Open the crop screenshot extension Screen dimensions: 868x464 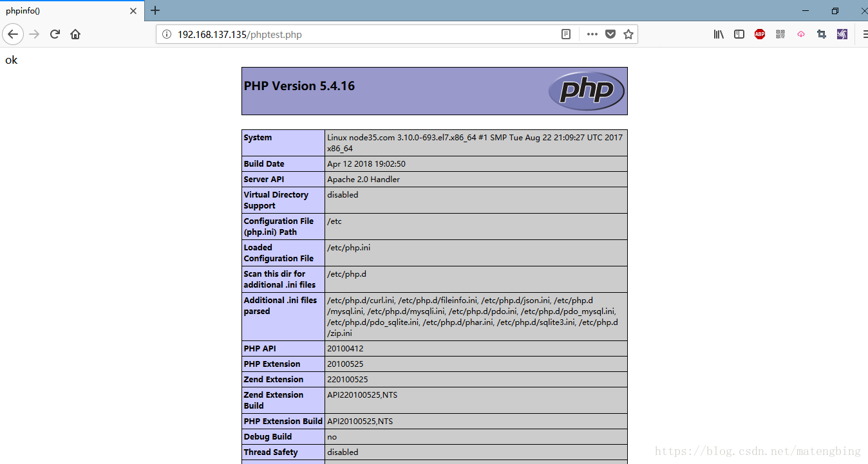point(822,34)
